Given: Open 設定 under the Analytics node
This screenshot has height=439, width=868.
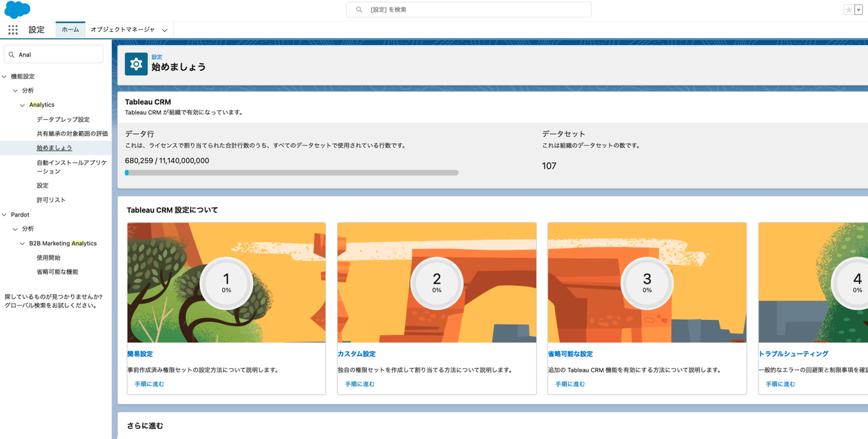Looking at the screenshot, I should [x=43, y=185].
